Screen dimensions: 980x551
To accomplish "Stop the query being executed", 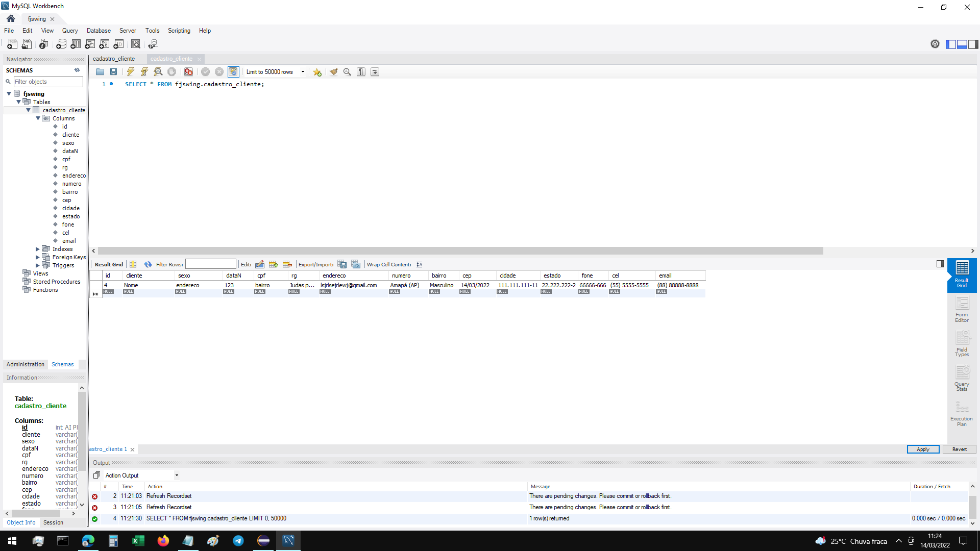I will coord(172,72).
